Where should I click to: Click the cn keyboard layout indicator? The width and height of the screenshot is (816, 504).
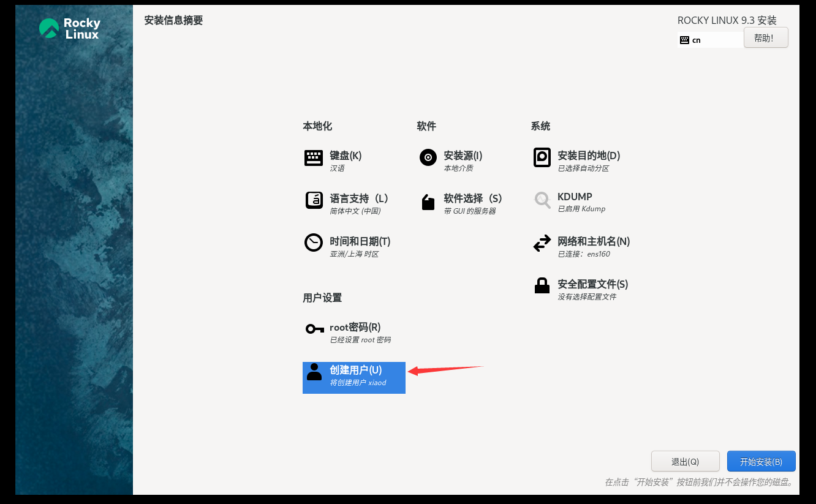711,40
